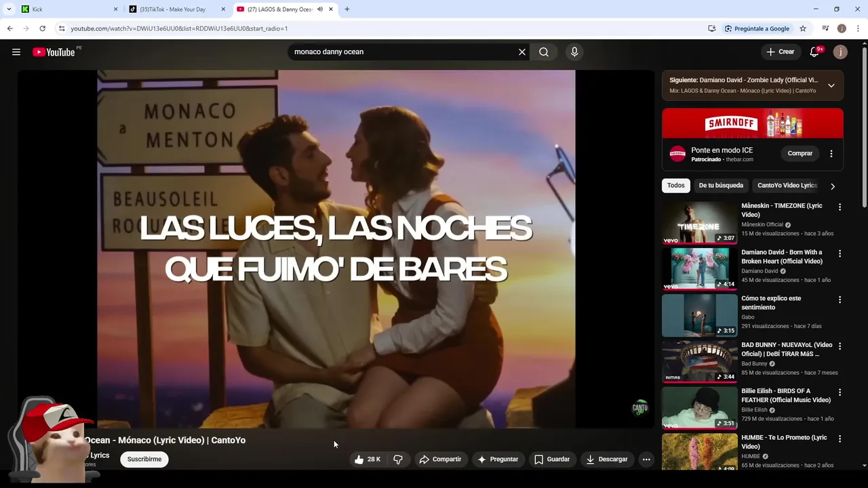This screenshot has height=488, width=868.
Task: Select the 'CantoYo Video Lyrics' chip
Action: (787, 186)
